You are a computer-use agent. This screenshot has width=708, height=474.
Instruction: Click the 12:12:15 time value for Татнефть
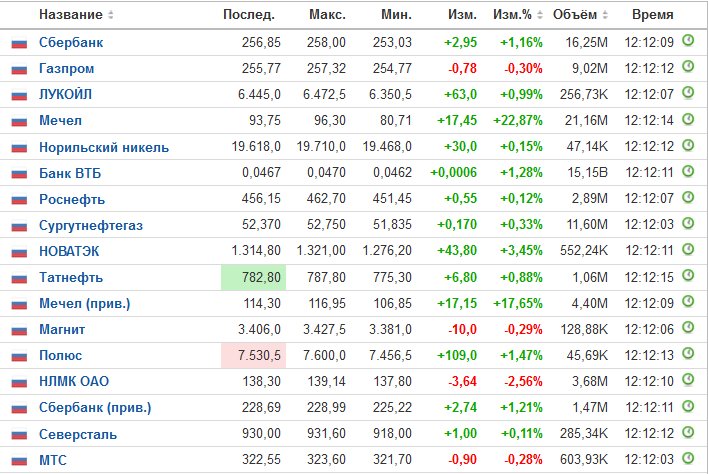(649, 277)
